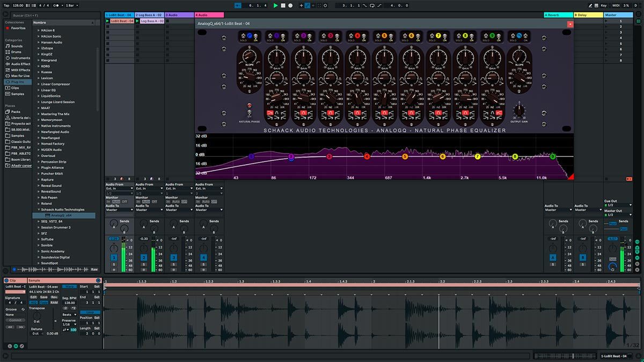This screenshot has width=644, height=362.
Task: Arm the transport Record button
Action: tap(290, 5)
